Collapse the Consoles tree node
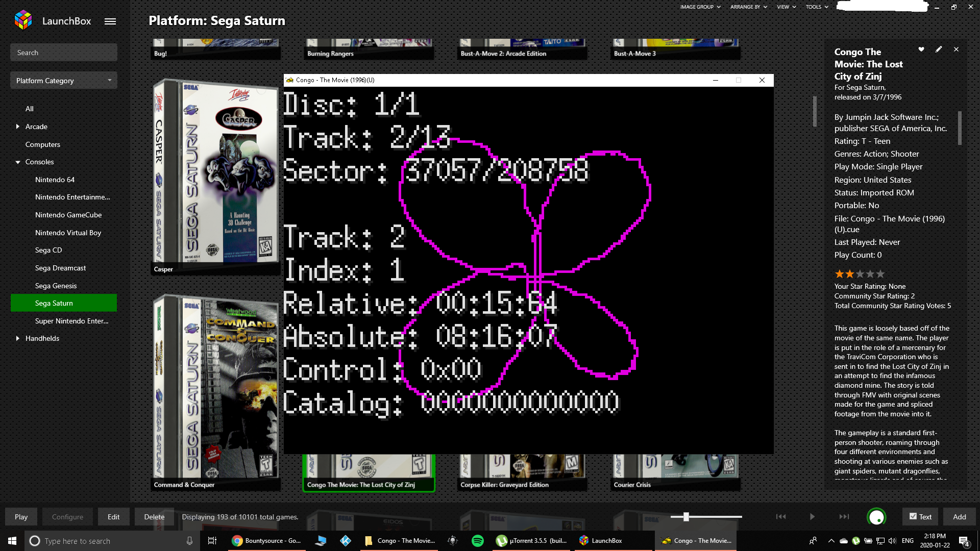This screenshot has width=980, height=551. pyautogui.click(x=18, y=162)
